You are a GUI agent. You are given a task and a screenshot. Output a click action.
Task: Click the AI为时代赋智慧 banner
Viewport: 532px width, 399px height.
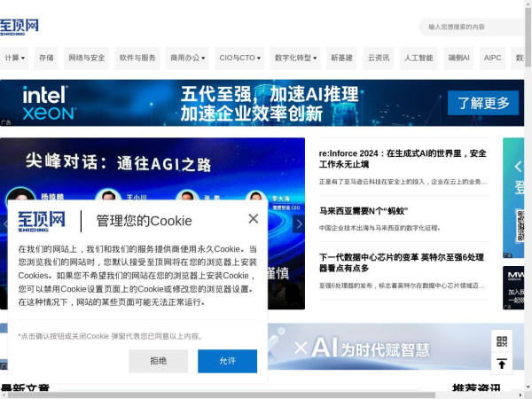(379, 347)
